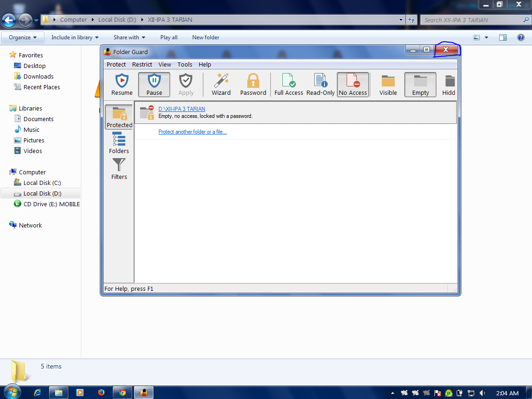Toggle the Empty visibility option
Screen dimensions: 532x399
coord(420,85)
